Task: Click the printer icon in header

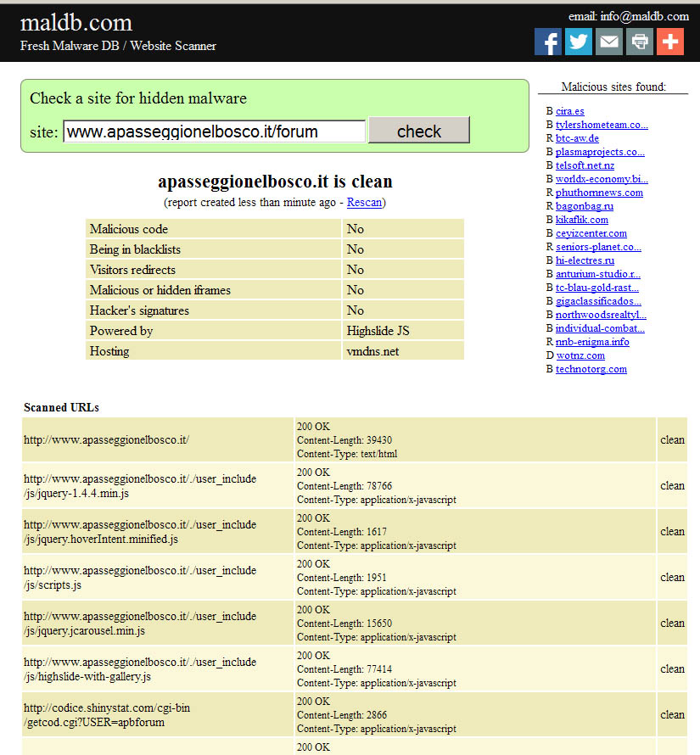Action: pyautogui.click(x=640, y=42)
